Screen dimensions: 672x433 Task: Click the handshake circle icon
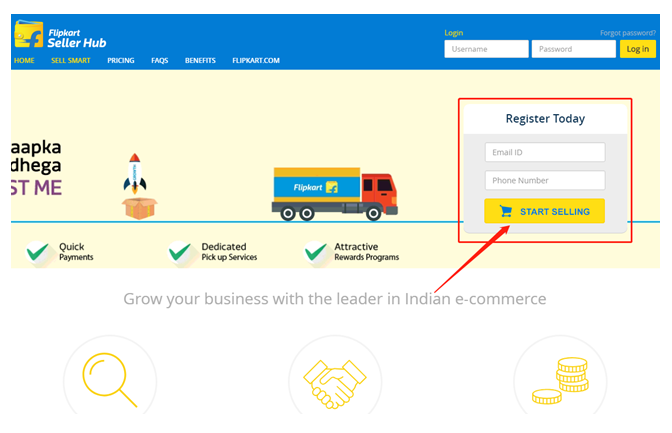[x=335, y=379]
